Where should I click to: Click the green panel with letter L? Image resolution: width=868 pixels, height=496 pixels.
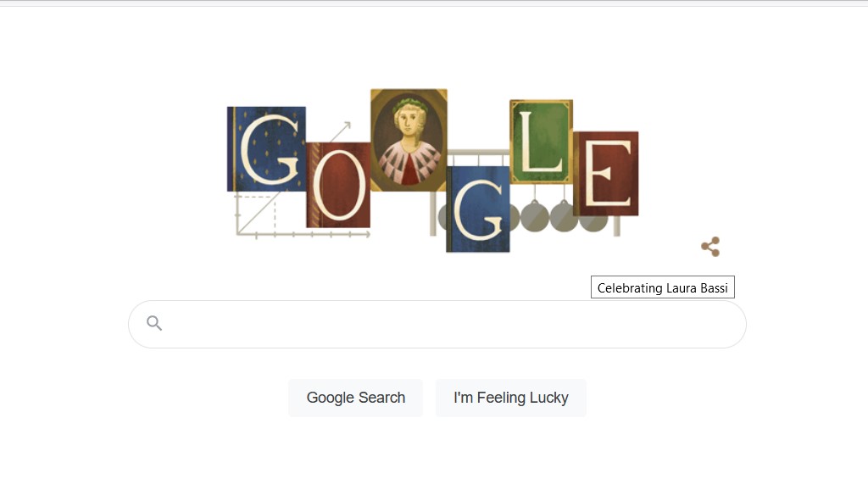(541, 142)
